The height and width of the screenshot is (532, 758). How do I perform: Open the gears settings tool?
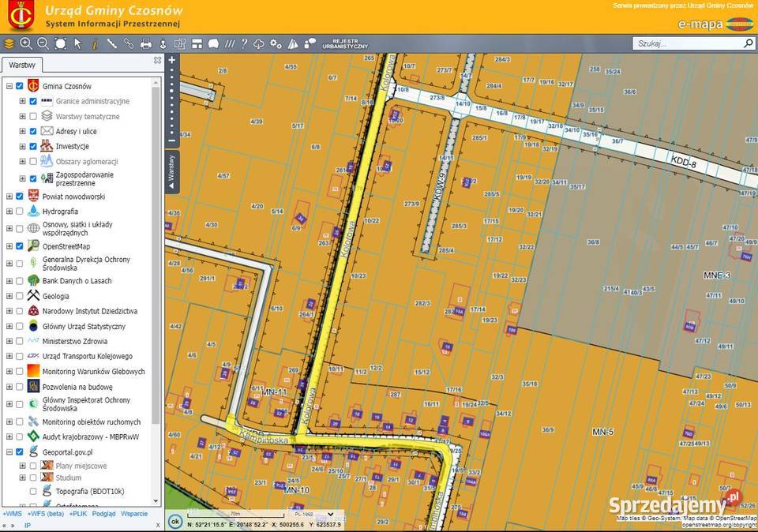coord(276,44)
